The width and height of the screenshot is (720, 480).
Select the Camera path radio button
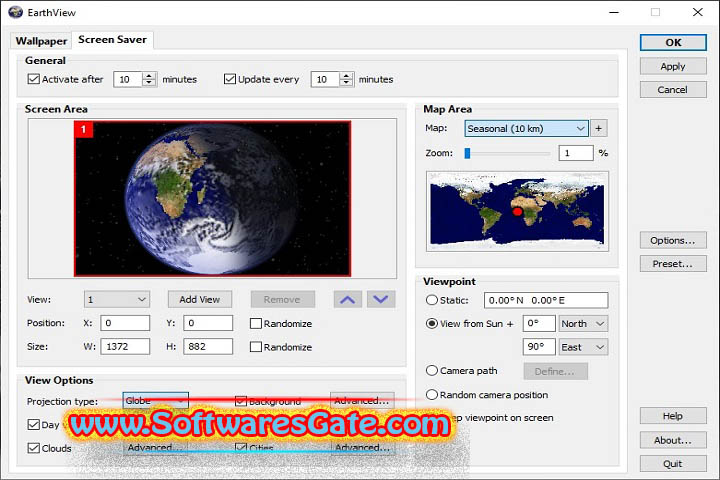coord(432,370)
